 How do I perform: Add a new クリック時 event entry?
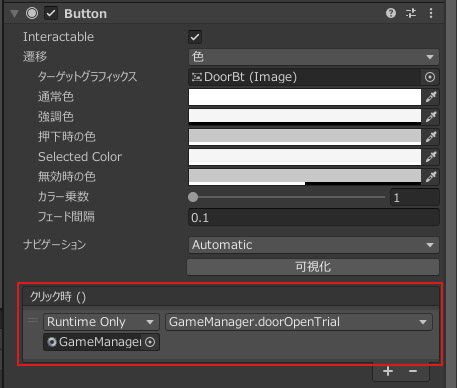point(388,371)
